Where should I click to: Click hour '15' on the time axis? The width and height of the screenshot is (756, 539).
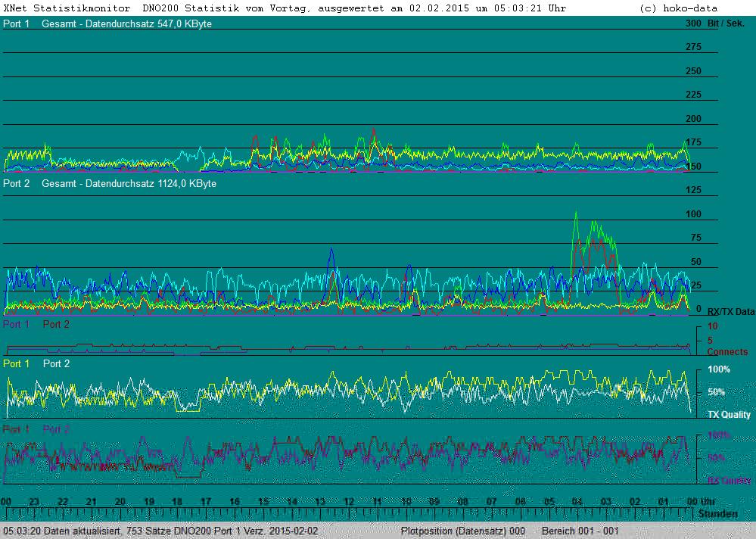(263, 501)
